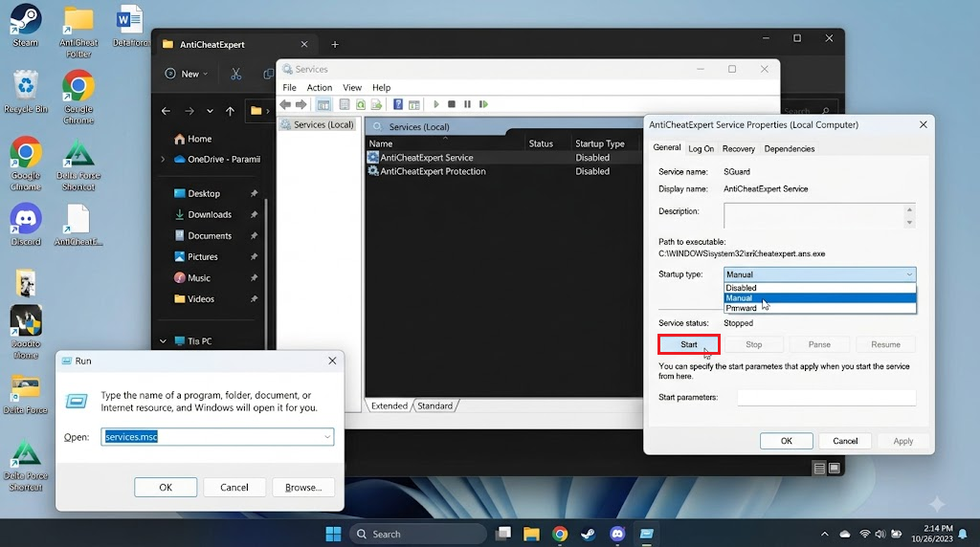Switch to Extended view tab
The image size is (980, 547).
tap(390, 405)
